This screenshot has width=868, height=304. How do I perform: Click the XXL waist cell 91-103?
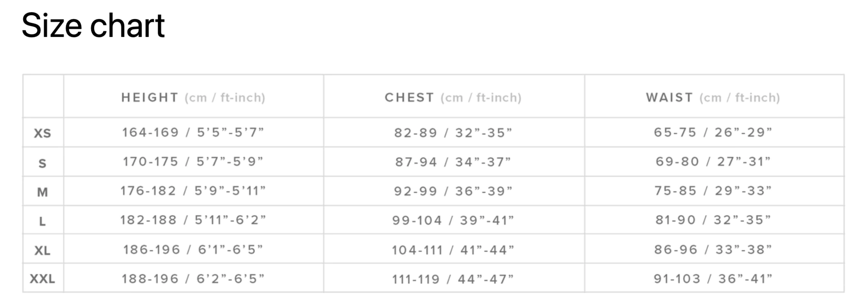(x=712, y=279)
